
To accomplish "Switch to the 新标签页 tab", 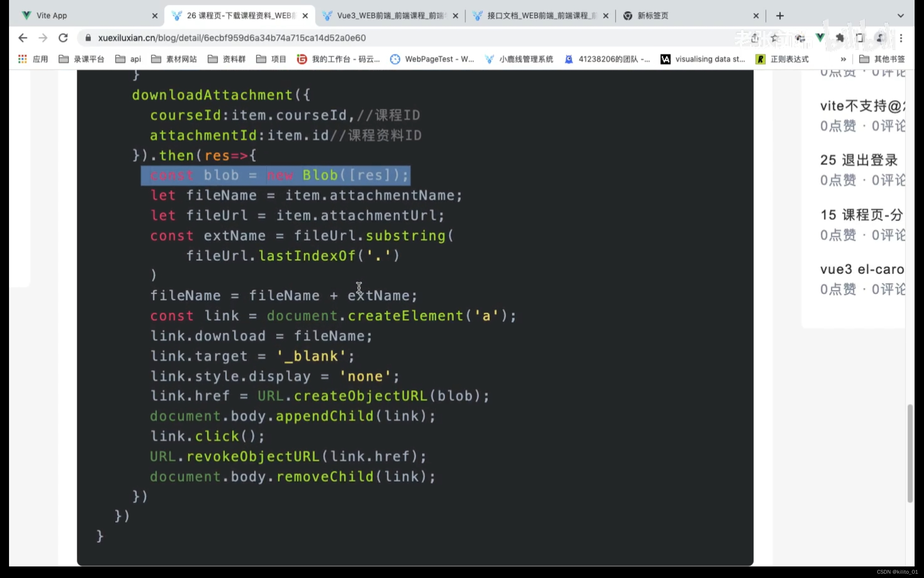I will coord(690,16).
